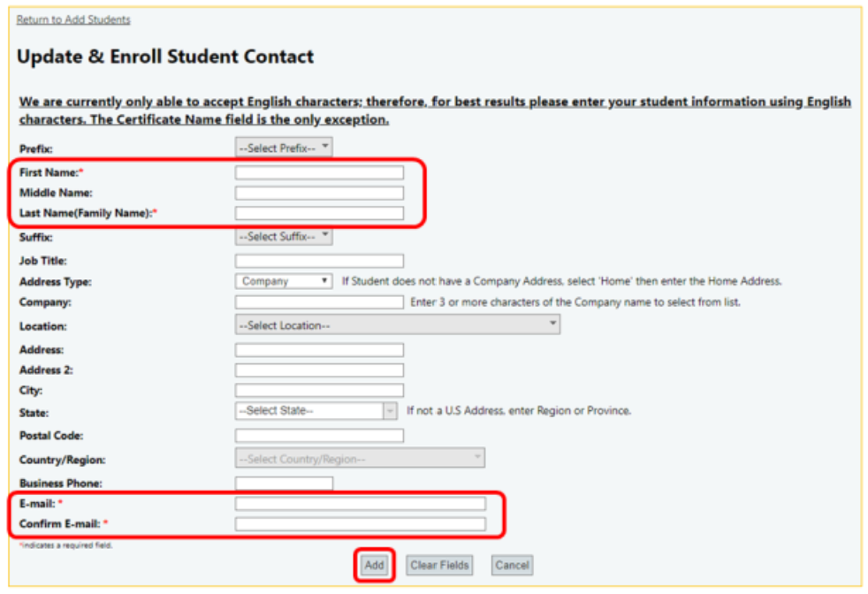
Task: Click the Job Title input field
Action: click(x=319, y=261)
